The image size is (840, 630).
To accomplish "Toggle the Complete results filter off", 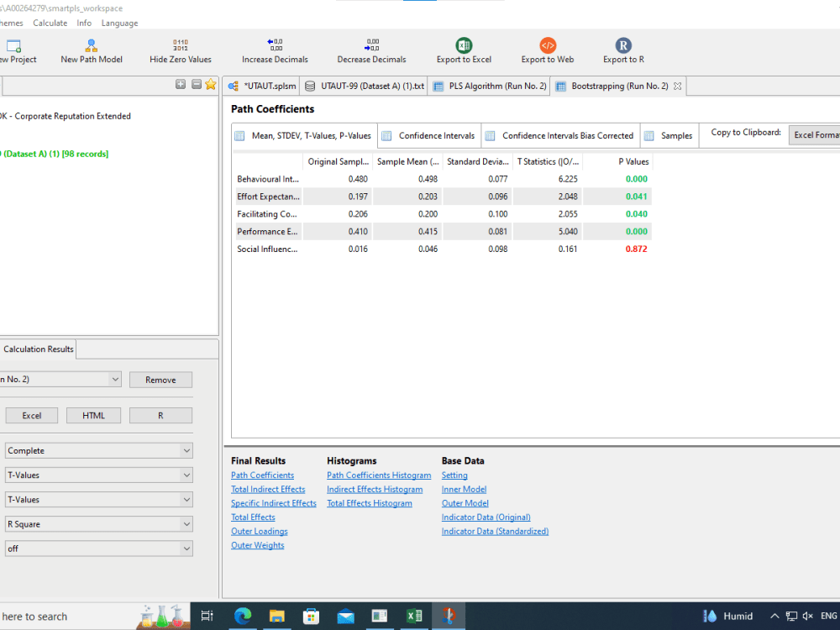I will click(98, 450).
